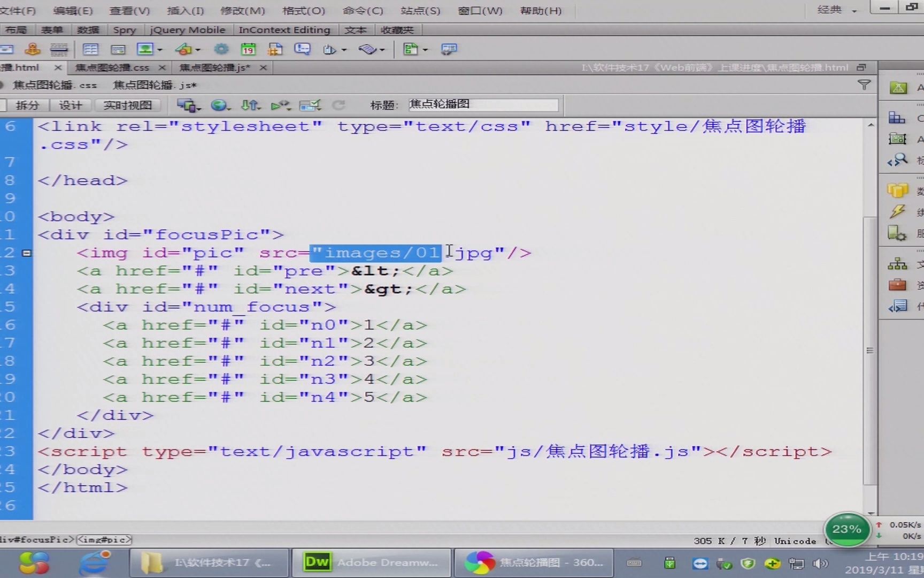Switch to the 焦点图轮播.js* document tab
924x578 pixels.
(x=214, y=67)
